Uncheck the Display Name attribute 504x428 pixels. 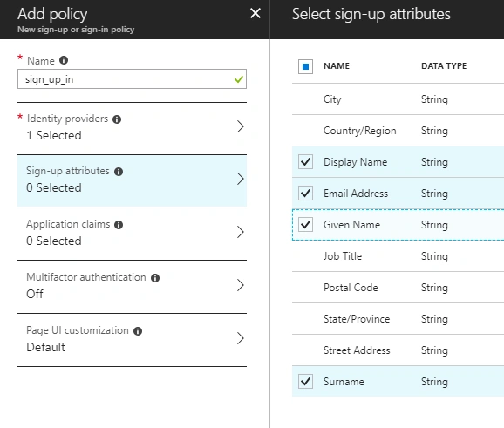305,161
